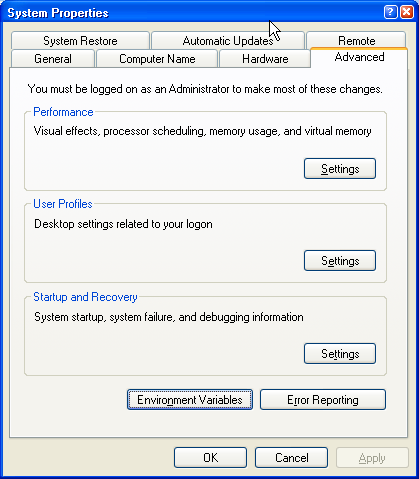Click the question mark help icon
Viewport: 419px width, 479px height.
click(390, 12)
